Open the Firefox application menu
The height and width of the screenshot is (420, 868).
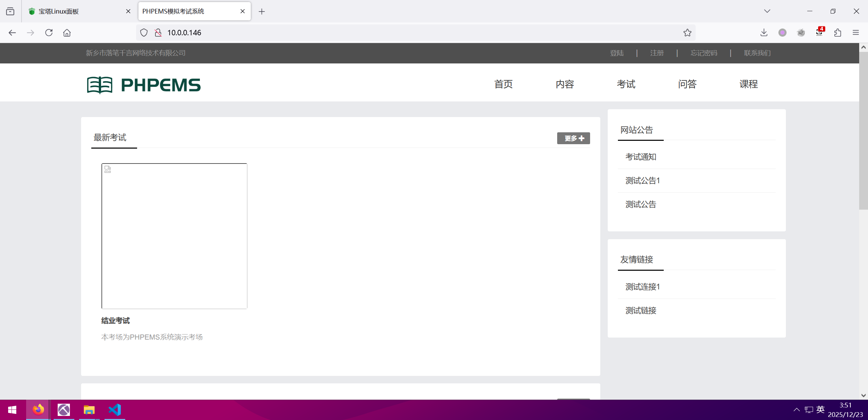[x=856, y=33]
